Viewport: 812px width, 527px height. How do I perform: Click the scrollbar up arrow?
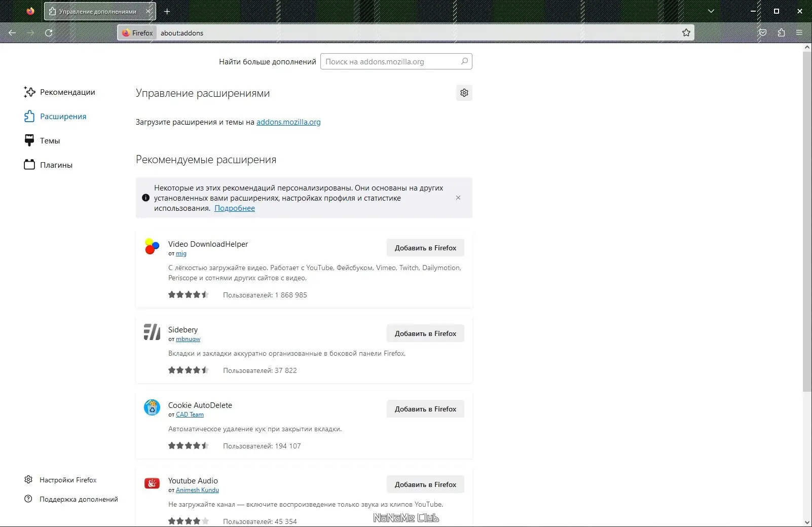[807, 47]
